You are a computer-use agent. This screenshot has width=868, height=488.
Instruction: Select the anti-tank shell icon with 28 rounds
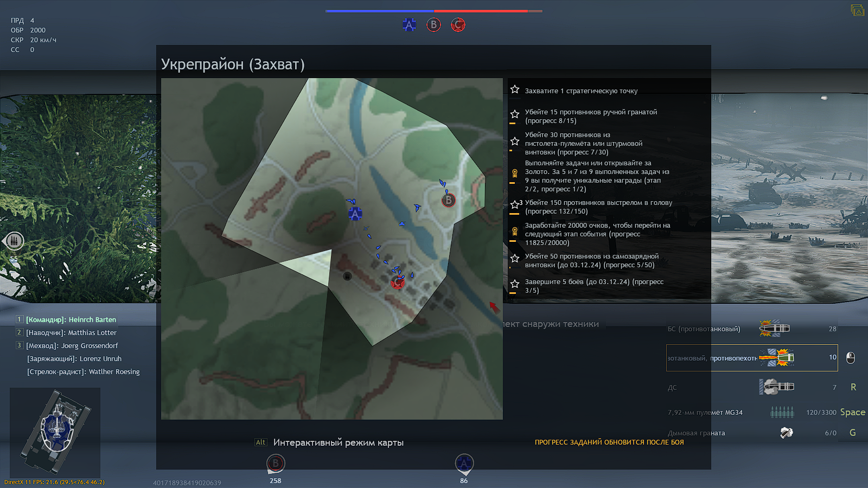774,329
